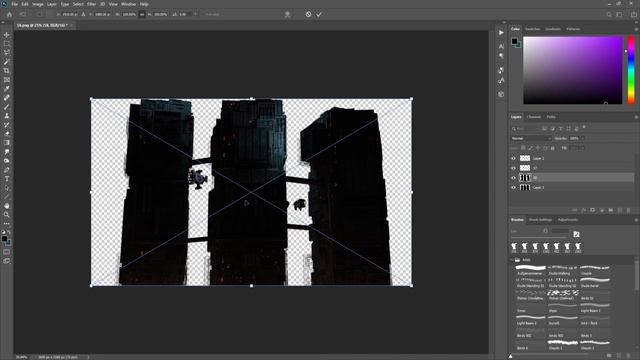Click the Layer 2 thumbnail
640x360 pixels.
click(525, 158)
